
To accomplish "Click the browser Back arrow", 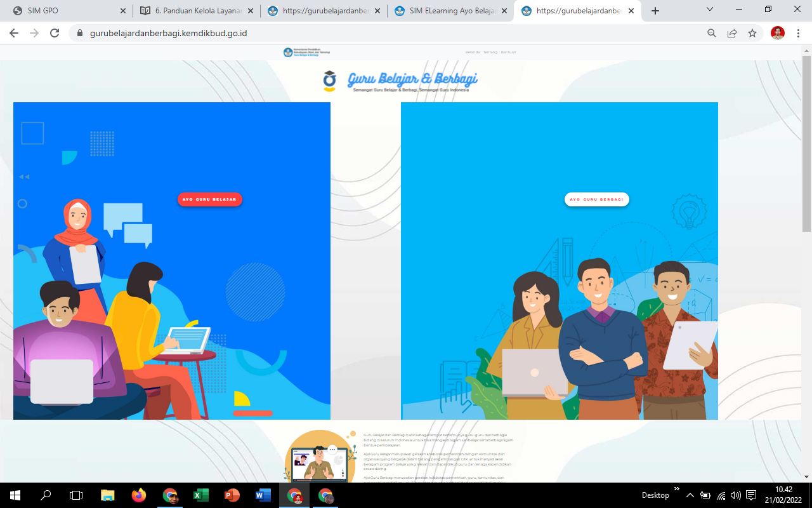I will (x=14, y=33).
